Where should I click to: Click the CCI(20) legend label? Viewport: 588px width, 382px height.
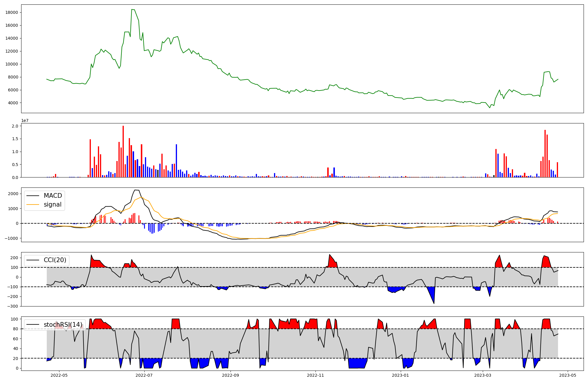pyautogui.click(x=55, y=260)
